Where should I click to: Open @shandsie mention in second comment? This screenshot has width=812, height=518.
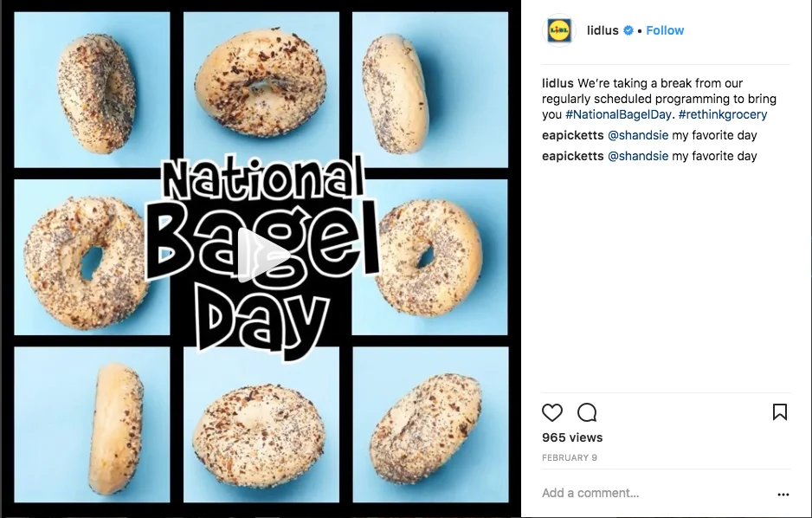638,156
